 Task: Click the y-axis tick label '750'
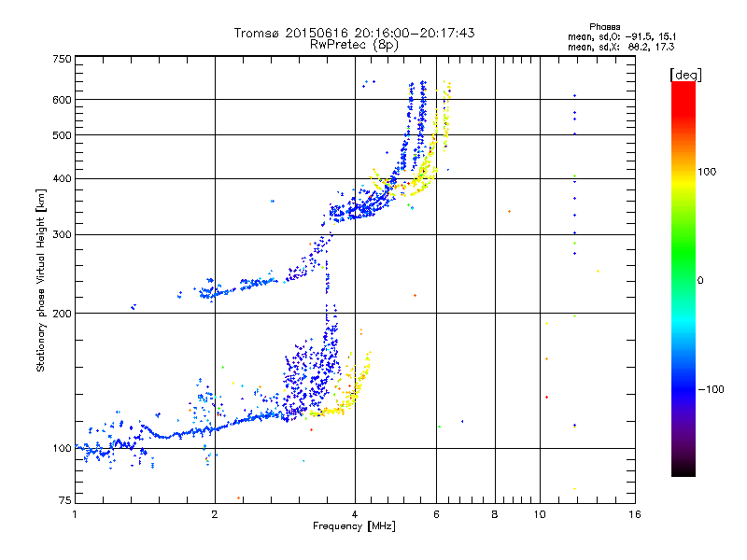pyautogui.click(x=62, y=59)
